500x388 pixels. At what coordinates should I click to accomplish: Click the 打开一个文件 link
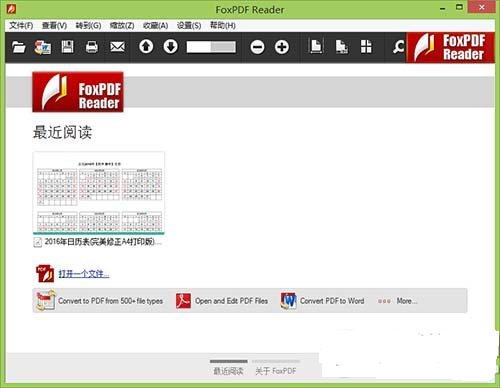(84, 274)
